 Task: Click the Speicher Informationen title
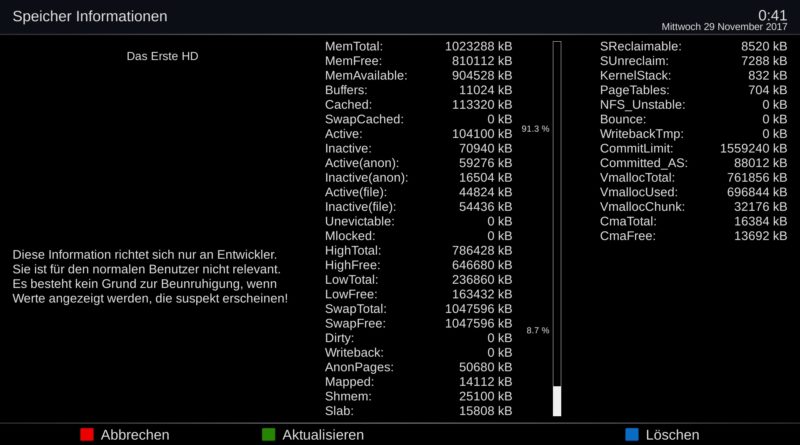(x=90, y=16)
